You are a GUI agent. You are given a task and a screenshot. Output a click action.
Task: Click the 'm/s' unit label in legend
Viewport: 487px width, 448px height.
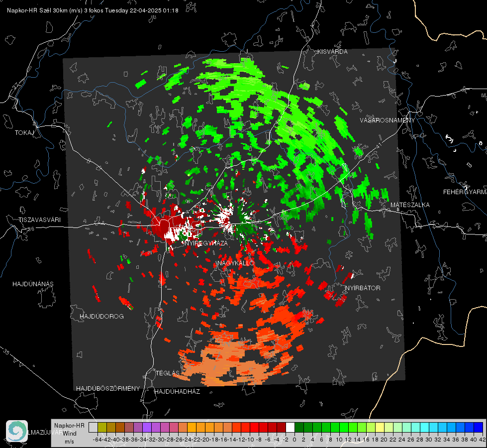click(69, 442)
